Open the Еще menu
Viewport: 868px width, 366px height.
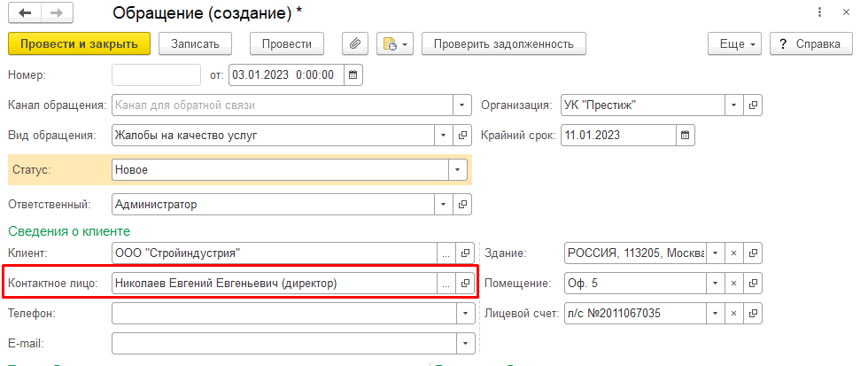pyautogui.click(x=734, y=43)
